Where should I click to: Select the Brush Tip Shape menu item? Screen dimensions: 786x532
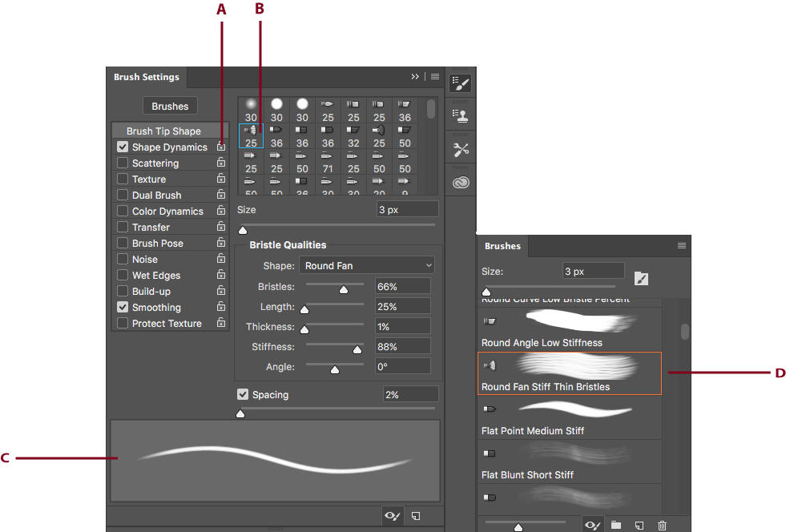coord(164,131)
